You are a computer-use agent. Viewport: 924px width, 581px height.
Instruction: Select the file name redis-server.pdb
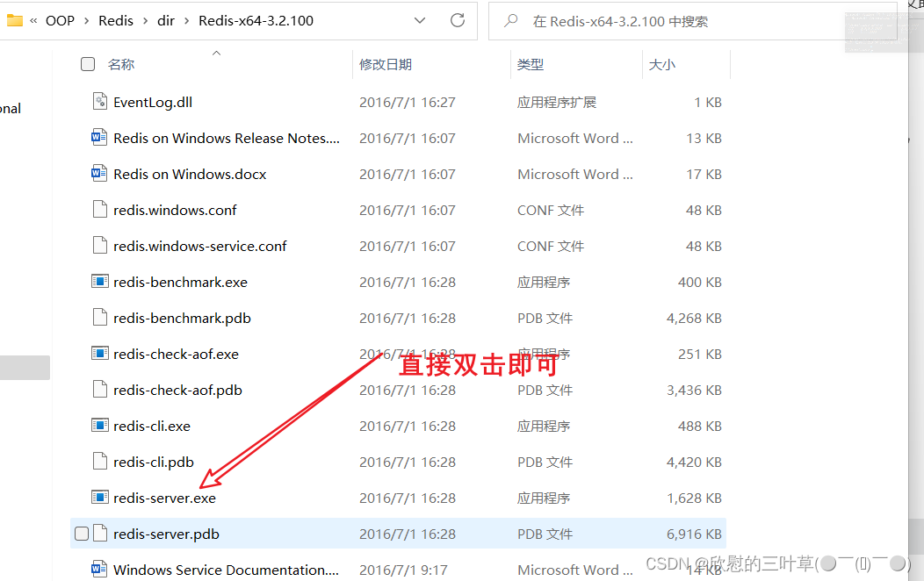166,534
